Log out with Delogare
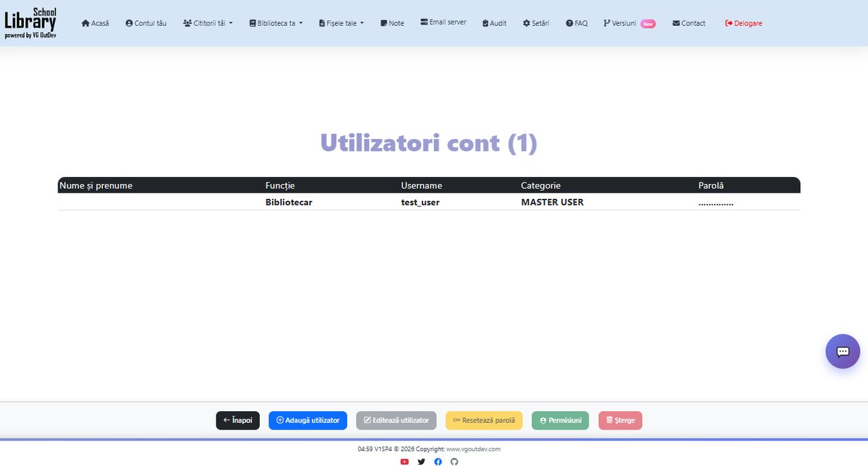 (743, 23)
